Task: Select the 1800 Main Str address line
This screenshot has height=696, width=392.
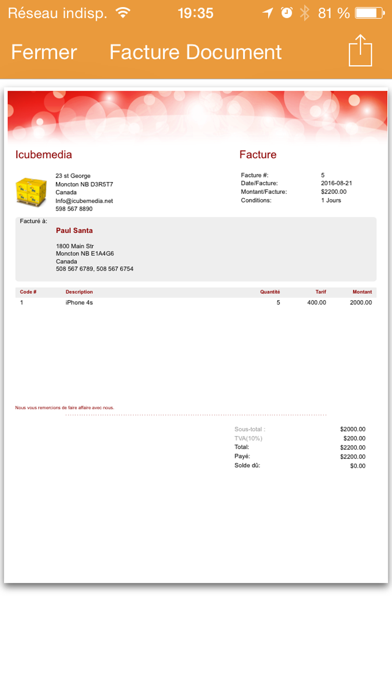Action: [x=75, y=246]
